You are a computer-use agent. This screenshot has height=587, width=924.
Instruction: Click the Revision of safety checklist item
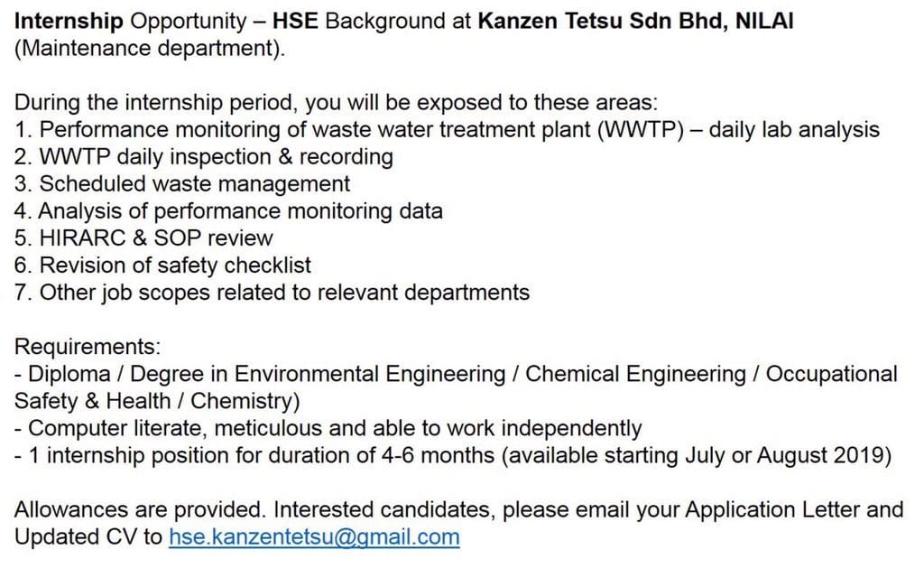162,266
